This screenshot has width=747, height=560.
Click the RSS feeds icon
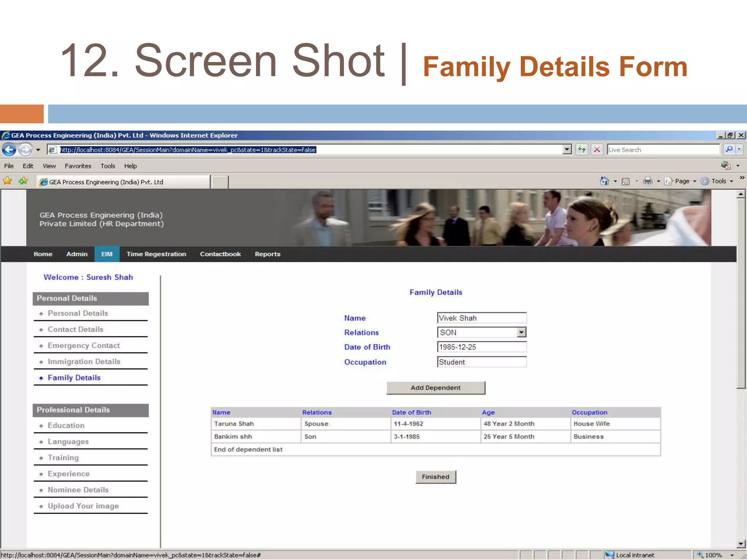tap(626, 181)
